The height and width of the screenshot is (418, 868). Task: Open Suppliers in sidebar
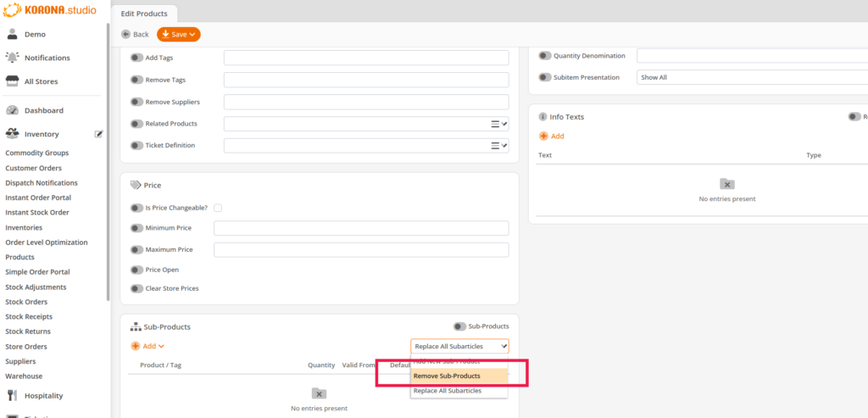[x=20, y=361]
